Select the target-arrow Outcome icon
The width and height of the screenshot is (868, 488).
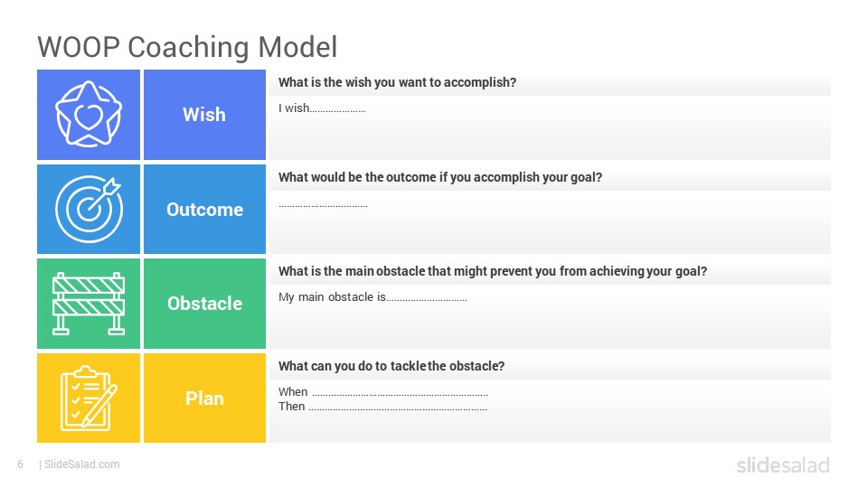click(x=89, y=209)
